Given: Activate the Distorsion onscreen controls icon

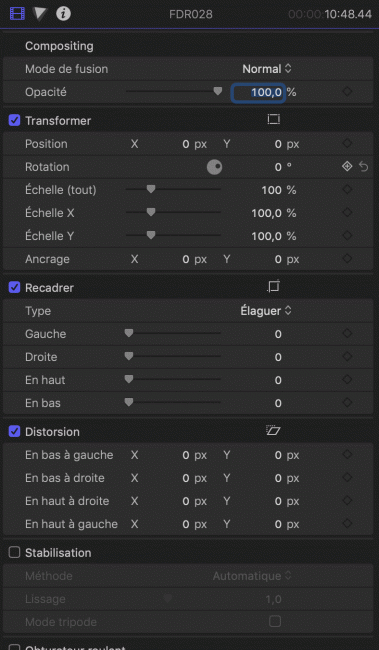Looking at the screenshot, I should pyautogui.click(x=273, y=431).
